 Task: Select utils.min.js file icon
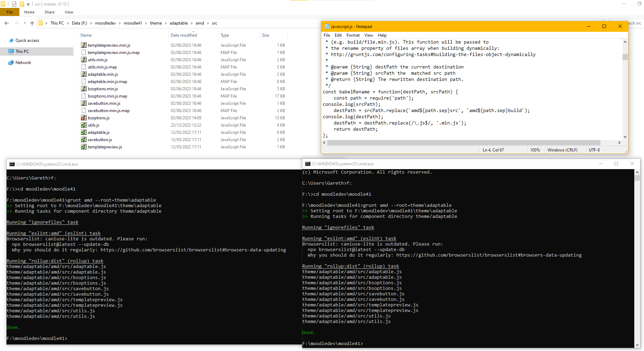pyautogui.click(x=83, y=59)
